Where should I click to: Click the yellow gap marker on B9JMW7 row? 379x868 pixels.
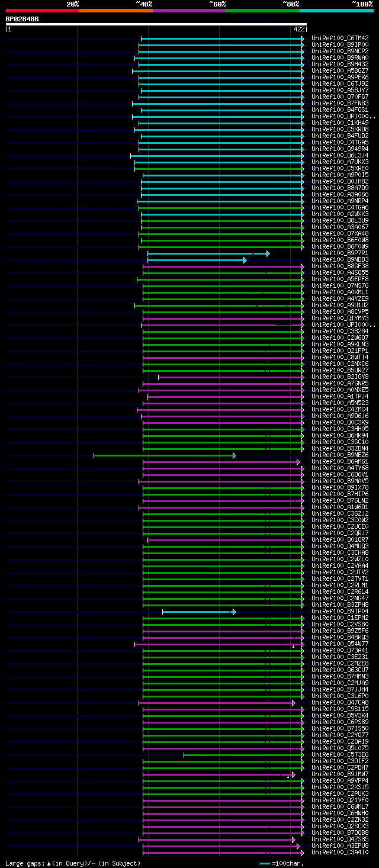288,777
